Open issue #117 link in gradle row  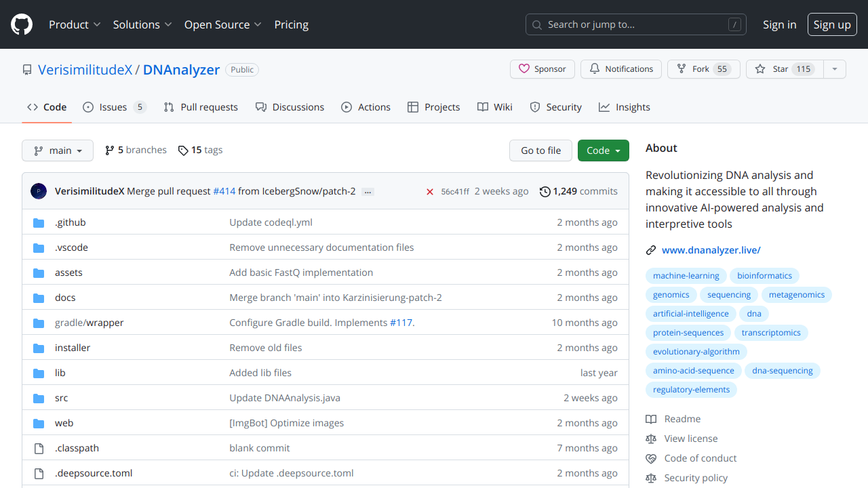[401, 323]
